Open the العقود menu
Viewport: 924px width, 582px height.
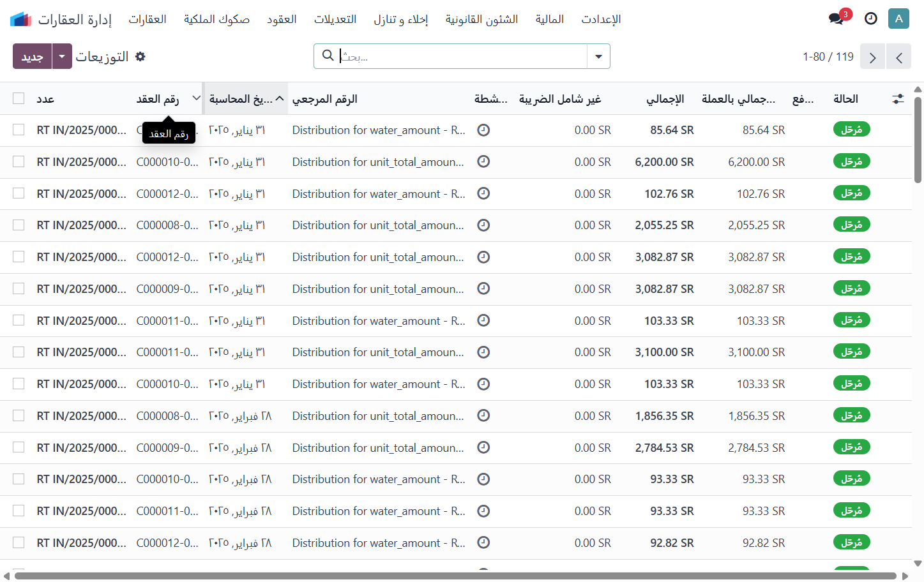tap(282, 19)
